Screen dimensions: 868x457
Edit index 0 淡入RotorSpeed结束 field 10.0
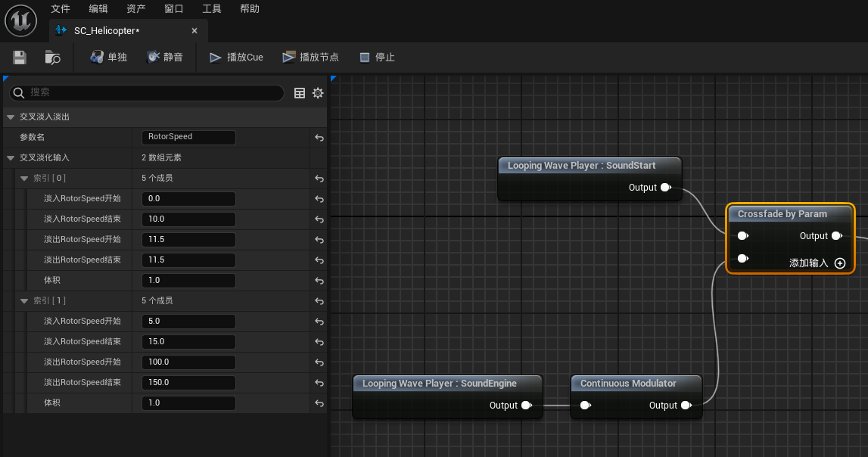188,219
